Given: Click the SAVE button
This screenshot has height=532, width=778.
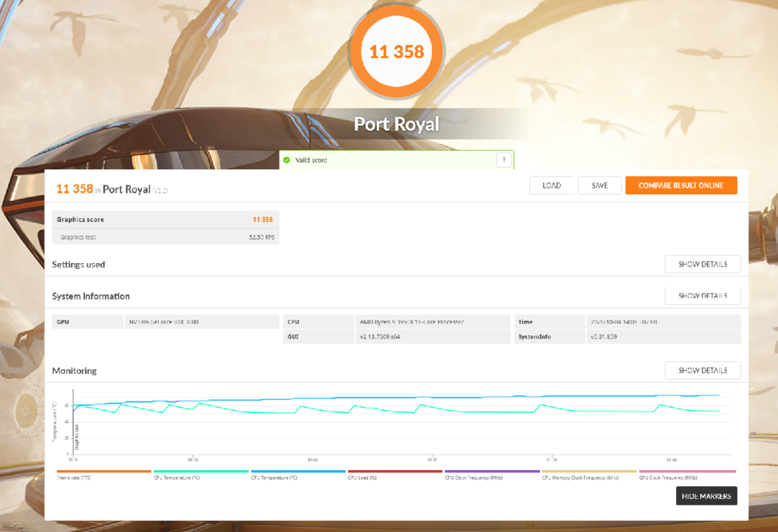Looking at the screenshot, I should [x=599, y=185].
